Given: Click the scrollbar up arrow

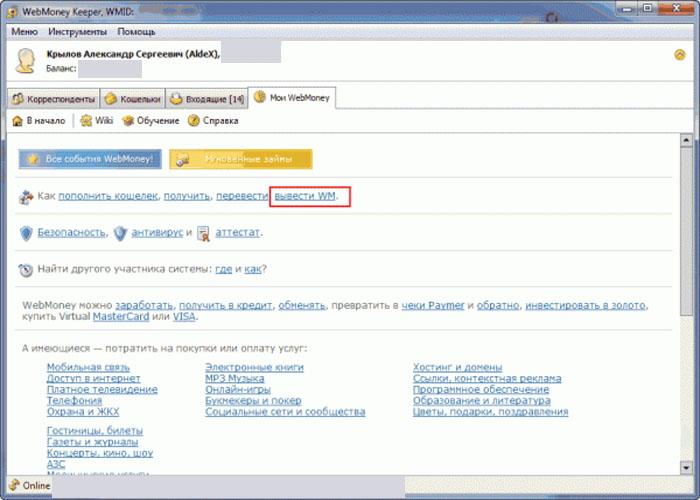Looking at the screenshot, I should [686, 140].
